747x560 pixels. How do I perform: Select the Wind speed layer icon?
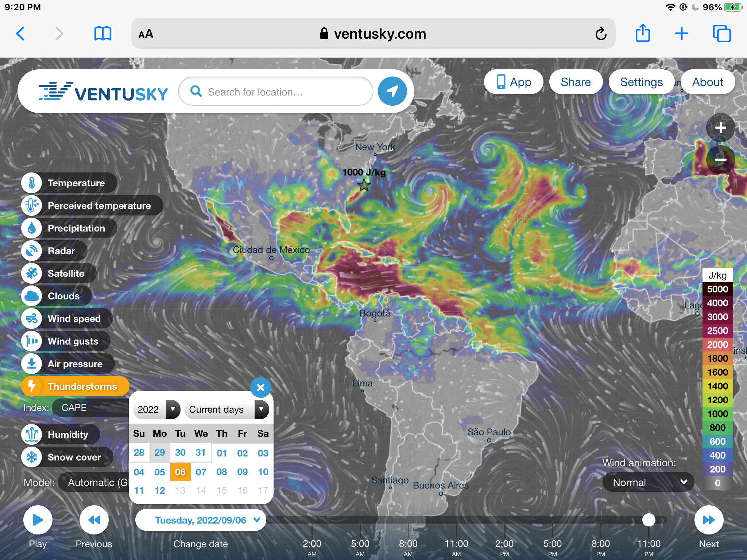(32, 319)
